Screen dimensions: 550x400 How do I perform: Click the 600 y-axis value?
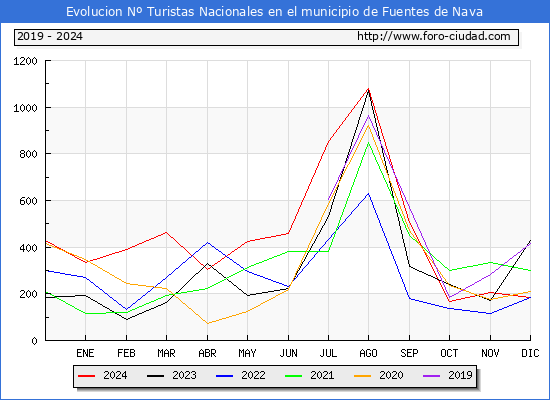28,201
